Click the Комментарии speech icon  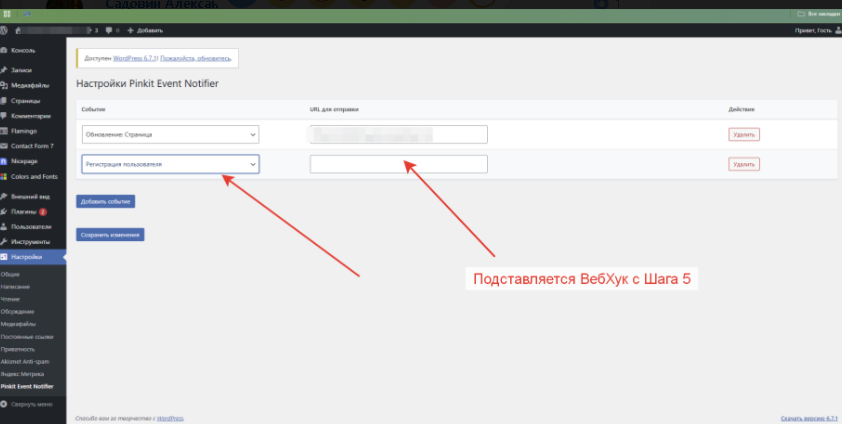(4, 116)
